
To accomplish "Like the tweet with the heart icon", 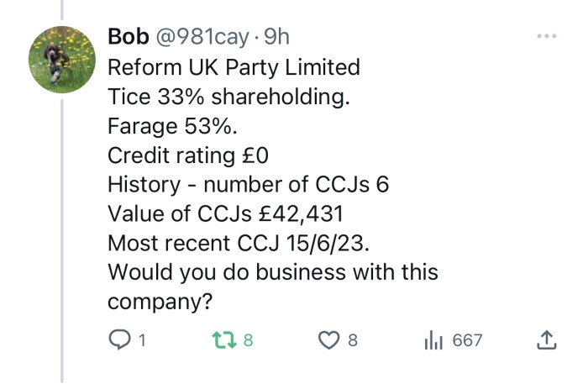I will (329, 340).
